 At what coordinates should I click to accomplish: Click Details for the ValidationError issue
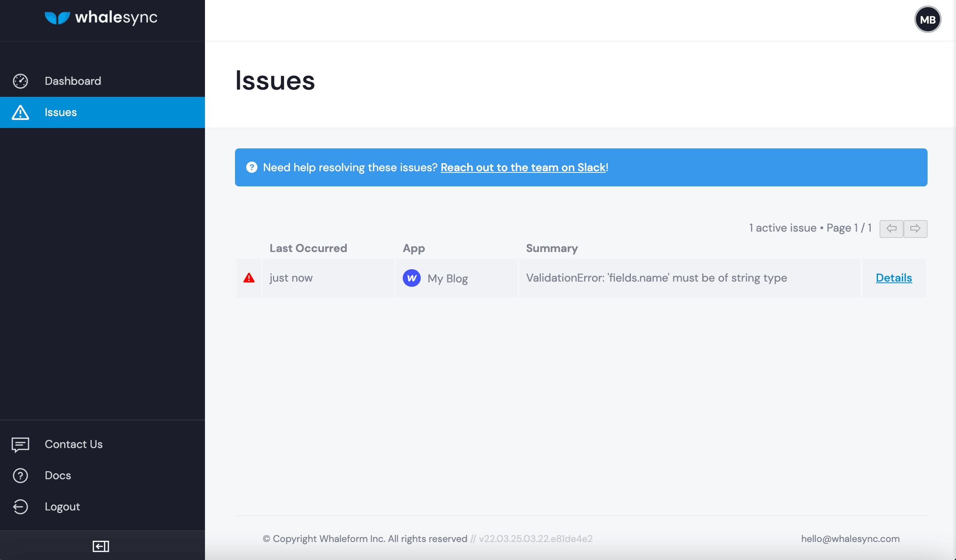coord(894,278)
